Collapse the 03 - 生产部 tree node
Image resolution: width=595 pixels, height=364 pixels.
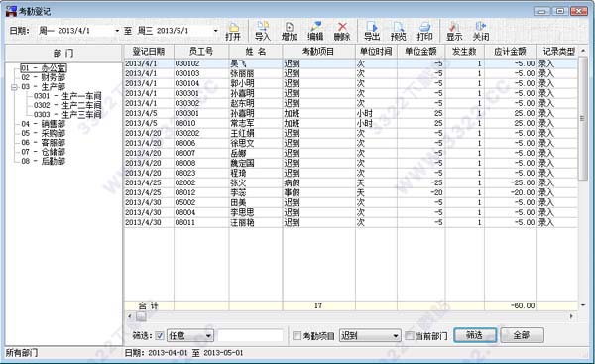pyautogui.click(x=15, y=87)
